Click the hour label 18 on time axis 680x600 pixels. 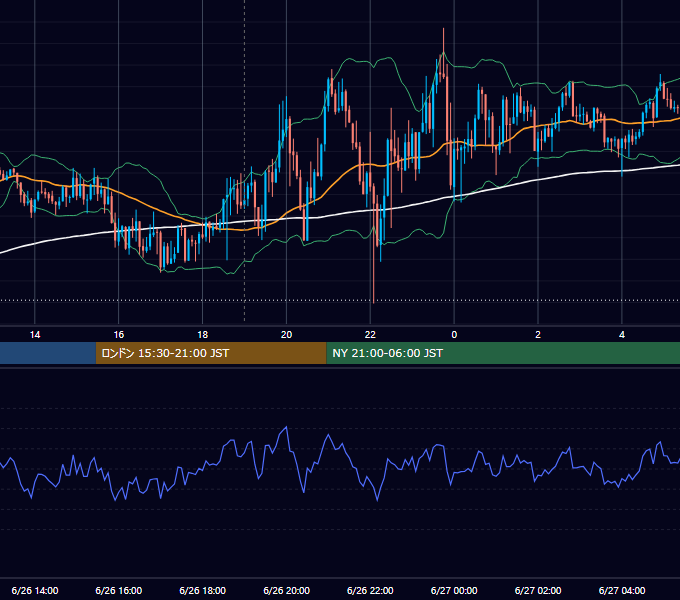coord(203,335)
